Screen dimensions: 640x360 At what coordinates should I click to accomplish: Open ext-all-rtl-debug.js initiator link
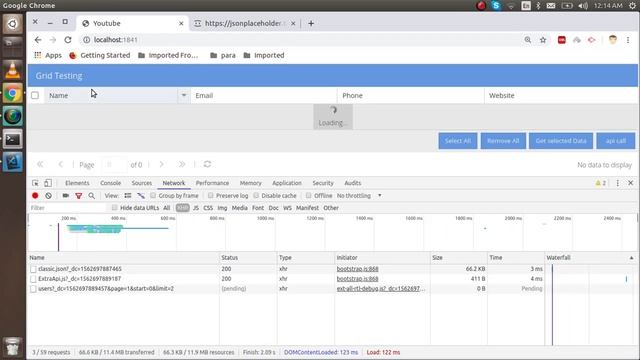pyautogui.click(x=381, y=289)
